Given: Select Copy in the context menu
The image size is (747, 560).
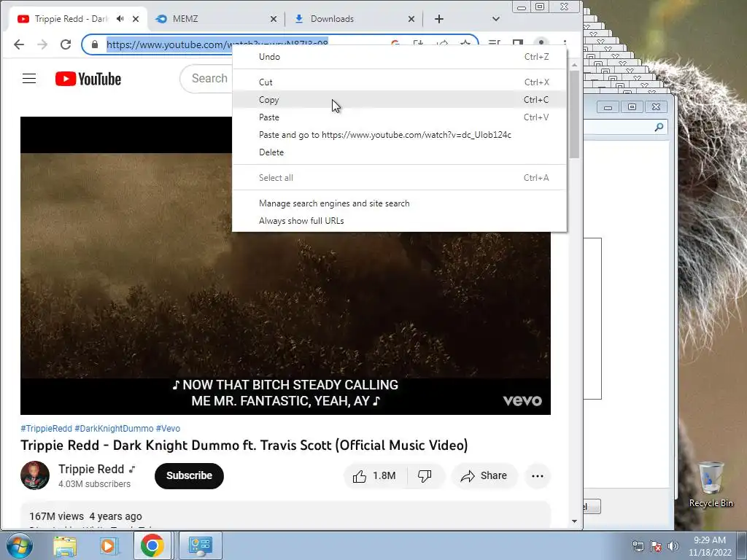Looking at the screenshot, I should pos(399,99).
